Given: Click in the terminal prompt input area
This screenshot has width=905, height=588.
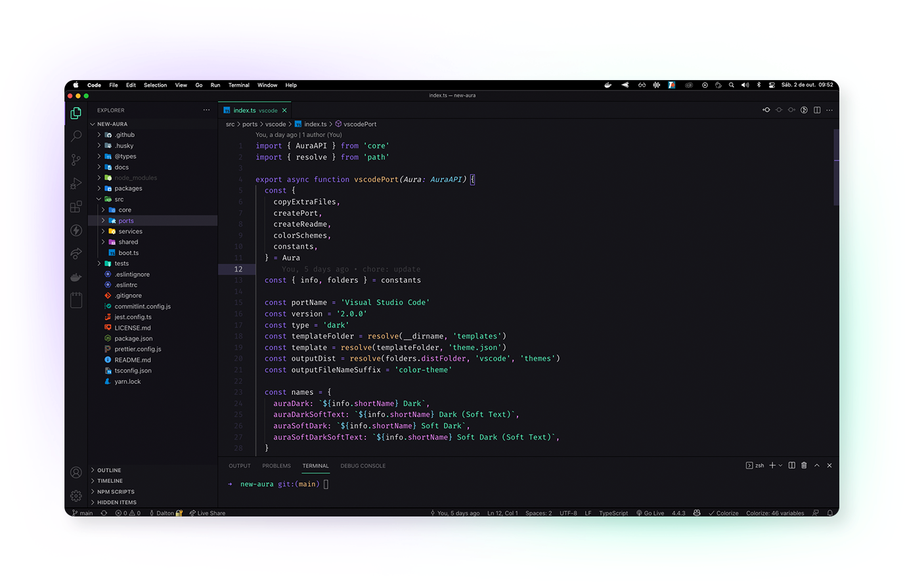Looking at the screenshot, I should [326, 484].
